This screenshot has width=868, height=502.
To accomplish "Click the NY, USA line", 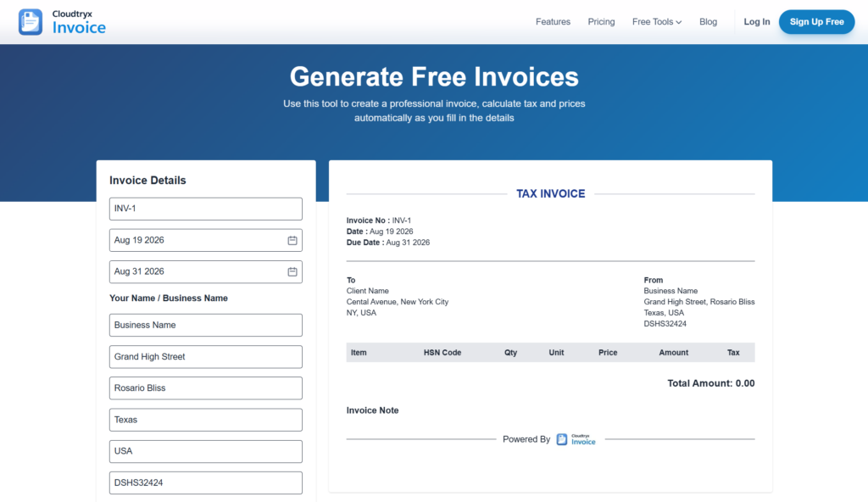I will tap(361, 313).
